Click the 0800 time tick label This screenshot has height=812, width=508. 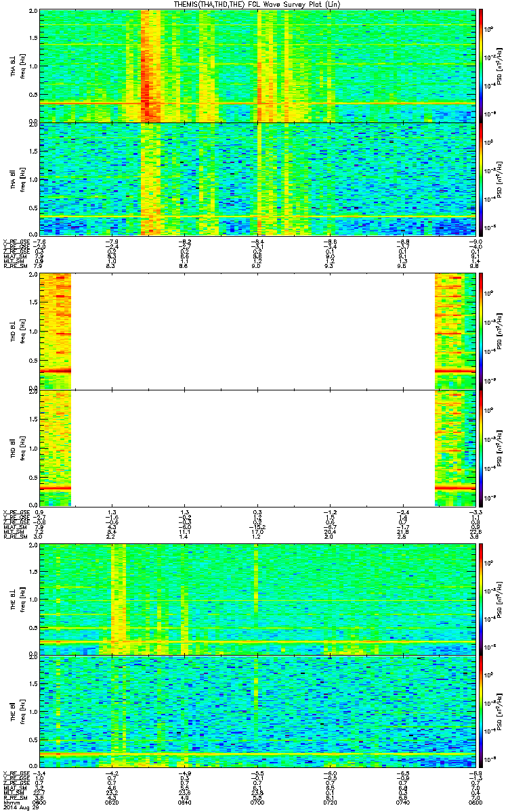point(474,803)
